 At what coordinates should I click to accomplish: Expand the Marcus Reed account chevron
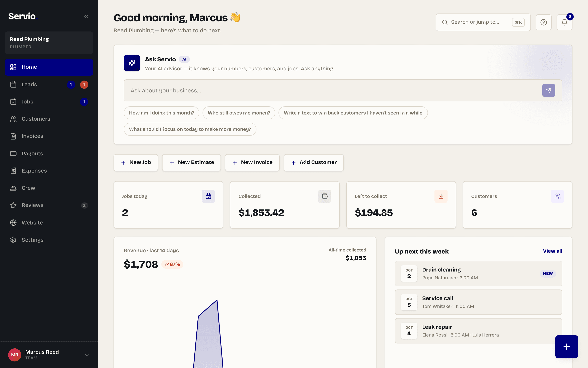tap(87, 355)
